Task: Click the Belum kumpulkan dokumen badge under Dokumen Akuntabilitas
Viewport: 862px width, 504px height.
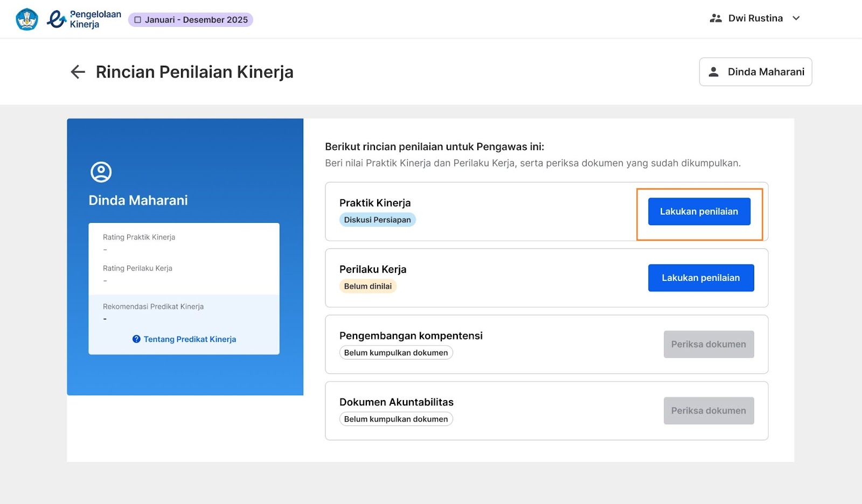Action: [396, 419]
